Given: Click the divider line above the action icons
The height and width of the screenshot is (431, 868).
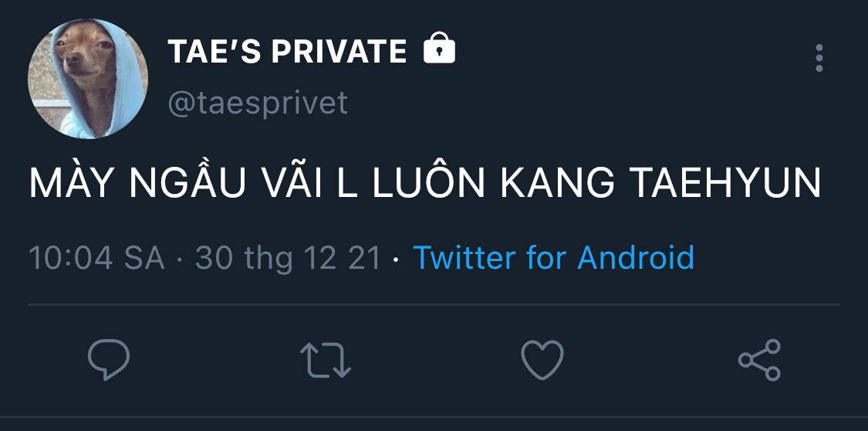Looking at the screenshot, I should [434, 304].
